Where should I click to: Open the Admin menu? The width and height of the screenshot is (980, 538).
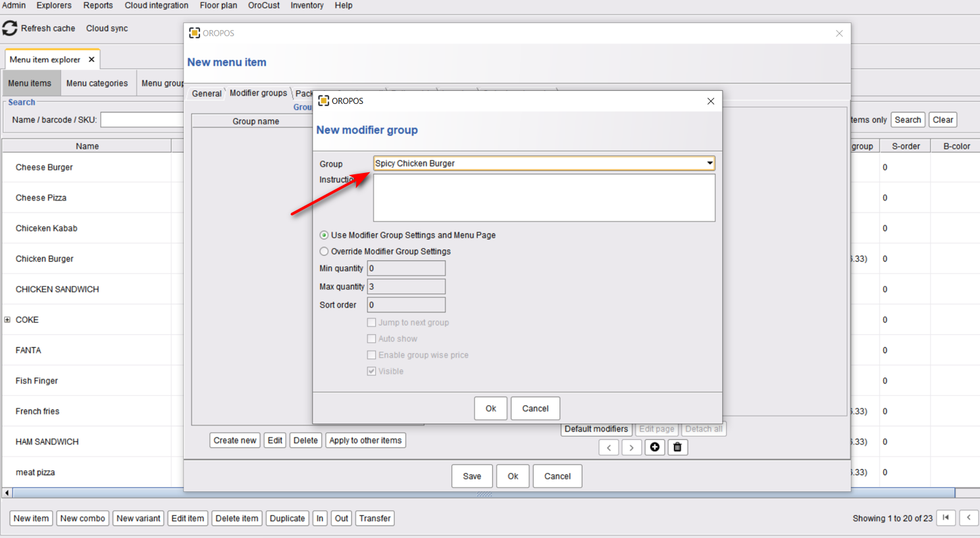tap(14, 5)
